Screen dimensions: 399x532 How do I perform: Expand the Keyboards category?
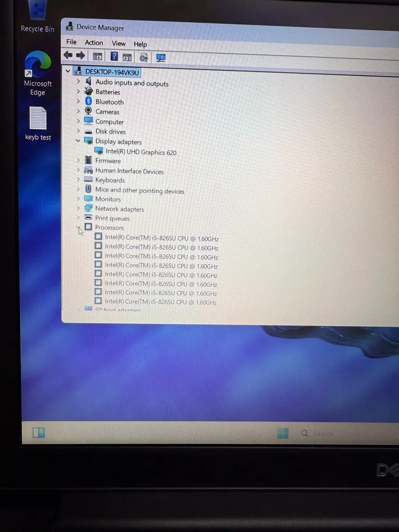coord(78,180)
